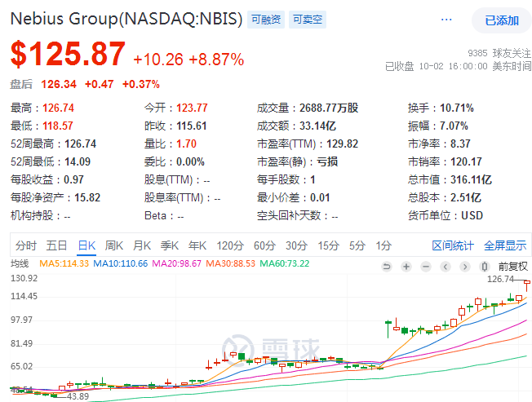This screenshot has width=532, height=402.
Task: Open 前复权 adjustment dropdown
Action: click(x=513, y=267)
